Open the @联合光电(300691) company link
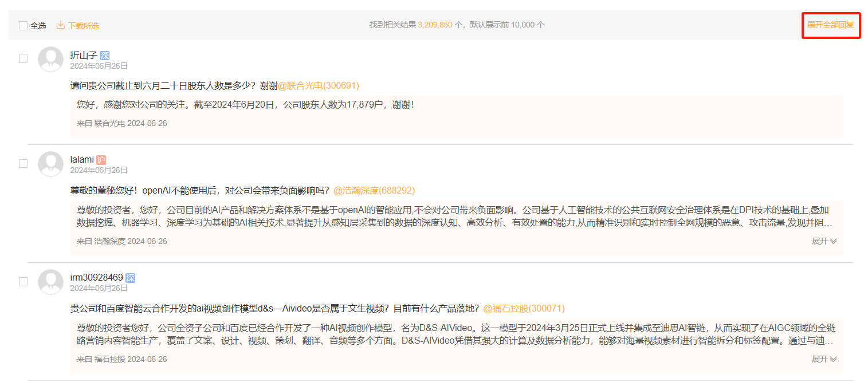868x382 pixels. click(x=319, y=85)
